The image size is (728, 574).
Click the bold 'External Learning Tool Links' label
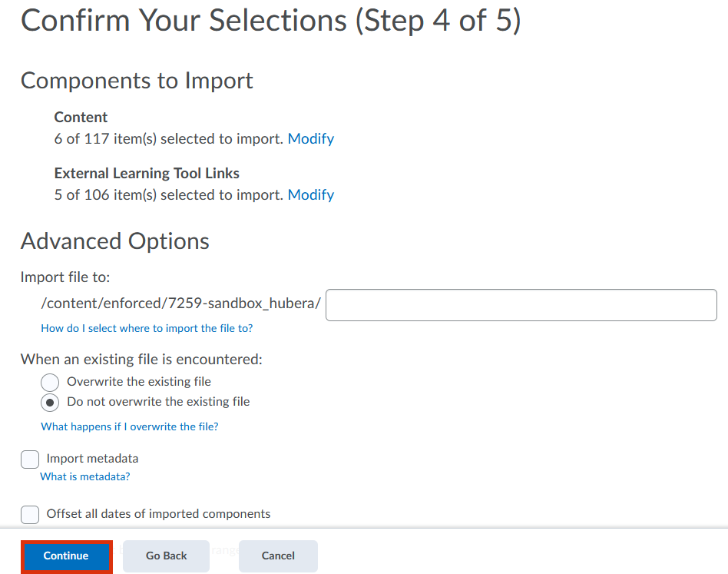point(147,174)
